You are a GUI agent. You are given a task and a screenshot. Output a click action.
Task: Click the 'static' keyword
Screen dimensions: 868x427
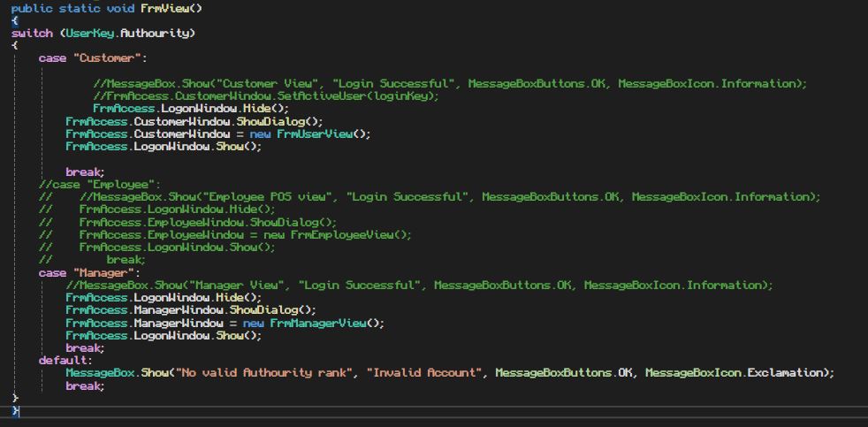coord(80,8)
